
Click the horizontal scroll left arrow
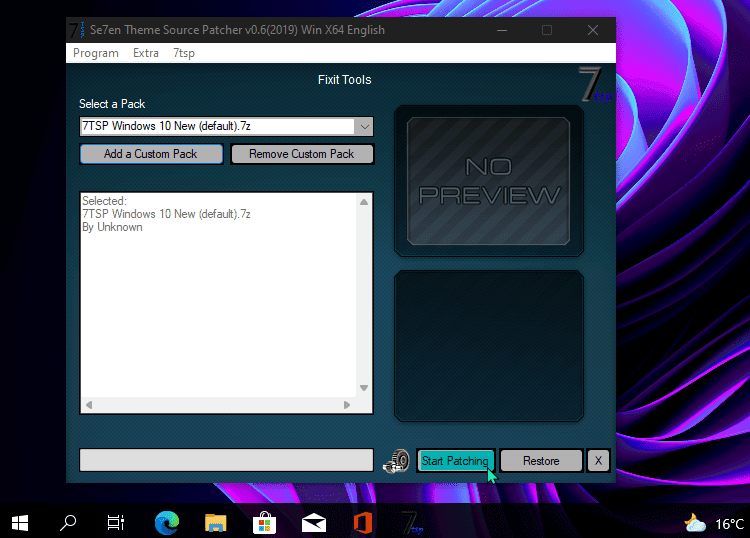89,405
